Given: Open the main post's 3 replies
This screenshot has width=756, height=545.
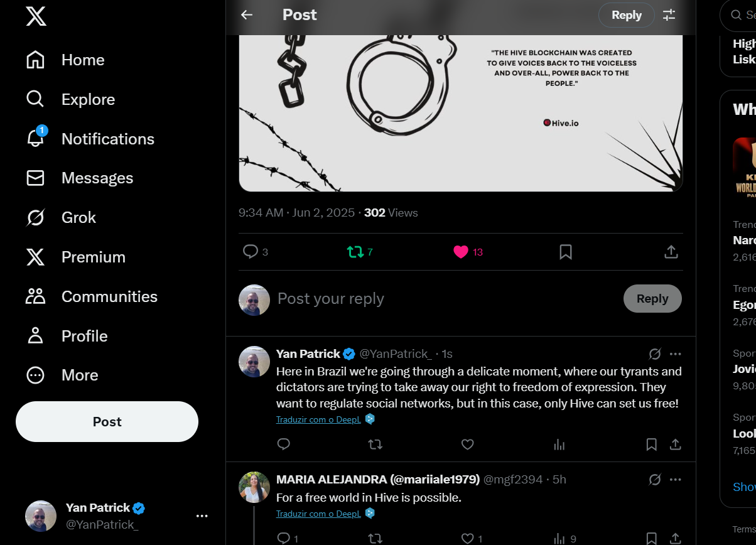Looking at the screenshot, I should (251, 252).
